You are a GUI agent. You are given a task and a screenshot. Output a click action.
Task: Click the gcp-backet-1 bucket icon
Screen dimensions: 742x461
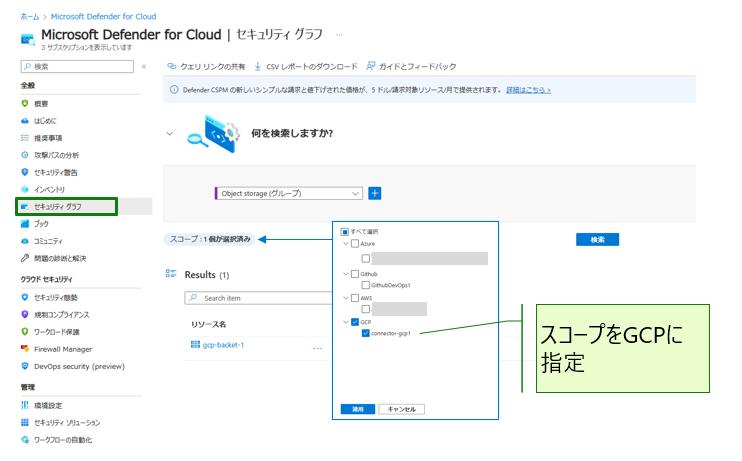pyautogui.click(x=195, y=345)
